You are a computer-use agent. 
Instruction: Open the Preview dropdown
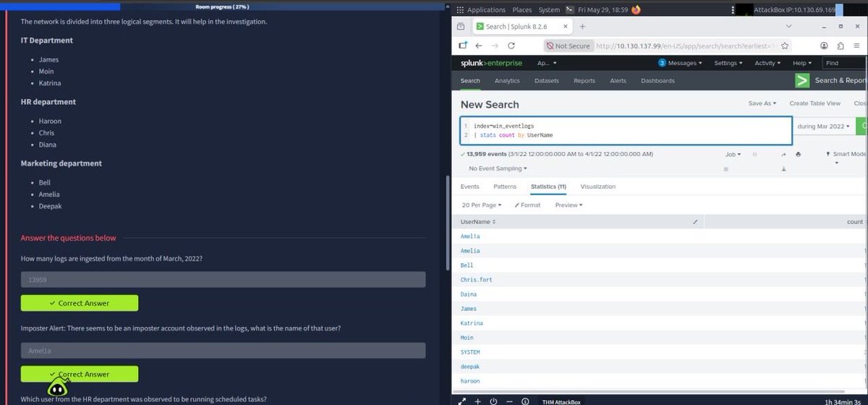tap(569, 205)
